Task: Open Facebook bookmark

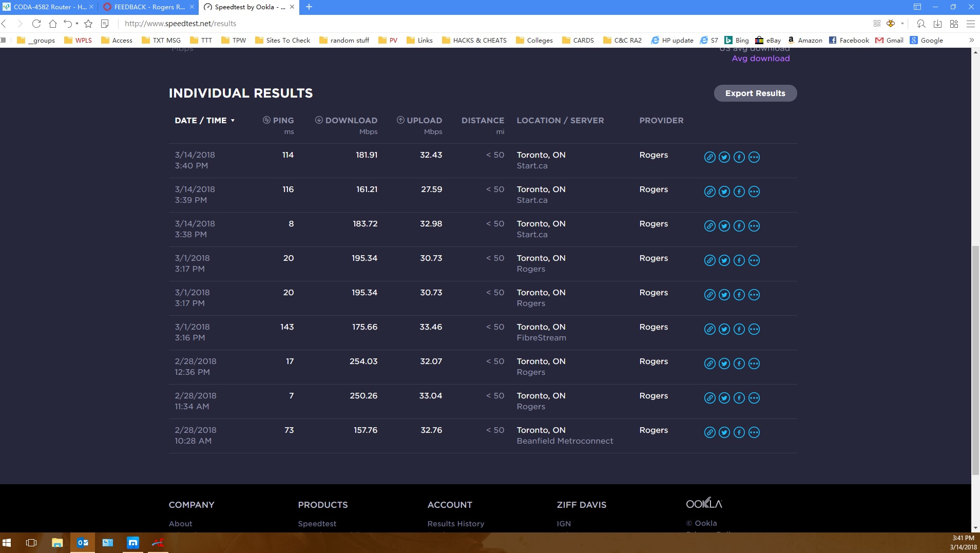Action: tap(849, 40)
